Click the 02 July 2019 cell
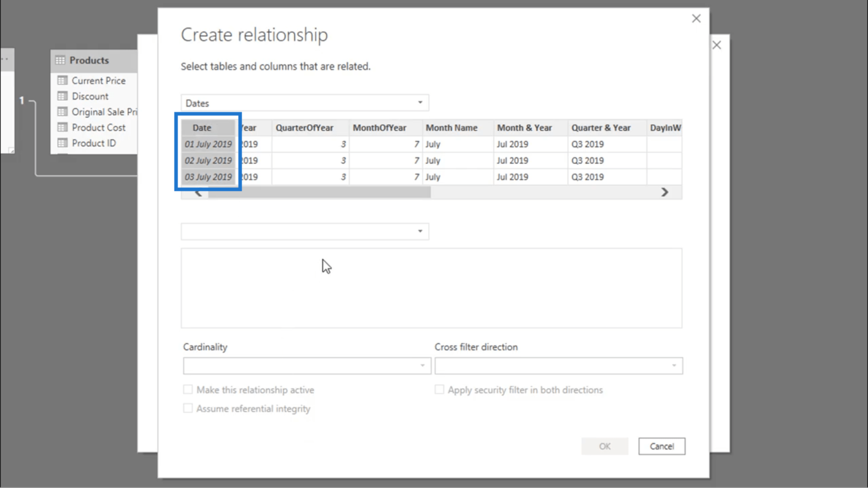 [208, 161]
